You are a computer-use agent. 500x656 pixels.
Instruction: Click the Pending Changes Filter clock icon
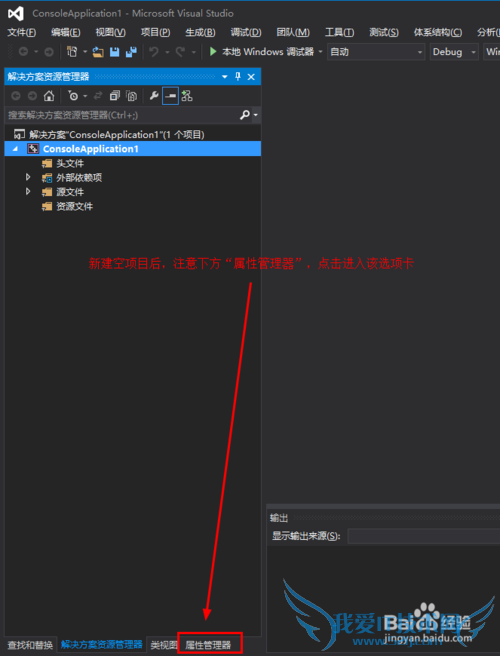(x=73, y=96)
